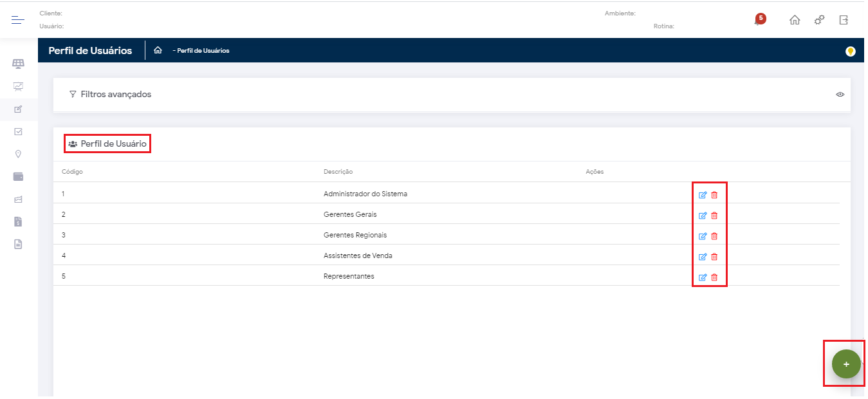Open the map pin location sidebar item
The height and width of the screenshot is (399, 868).
pyautogui.click(x=18, y=154)
